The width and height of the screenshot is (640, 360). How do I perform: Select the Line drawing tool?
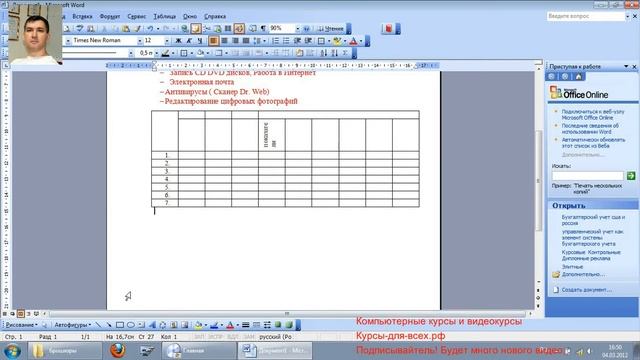98,325
